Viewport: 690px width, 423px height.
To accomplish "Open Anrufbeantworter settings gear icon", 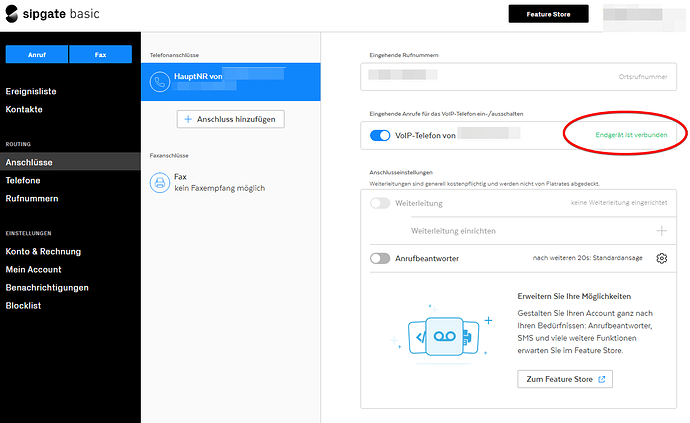I will [x=661, y=258].
